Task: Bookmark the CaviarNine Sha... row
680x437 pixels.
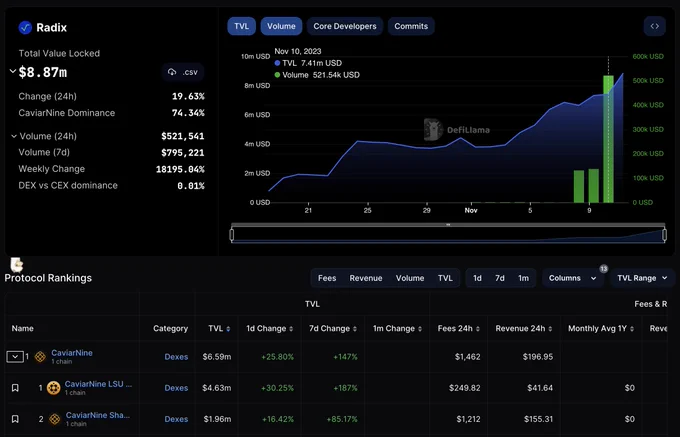Action: click(x=15, y=419)
